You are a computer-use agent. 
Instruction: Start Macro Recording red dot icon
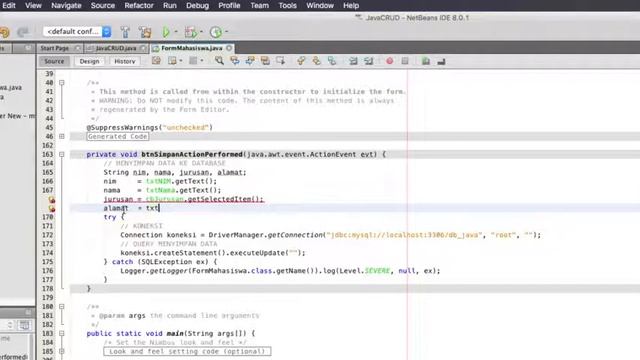pyautogui.click(x=390, y=61)
